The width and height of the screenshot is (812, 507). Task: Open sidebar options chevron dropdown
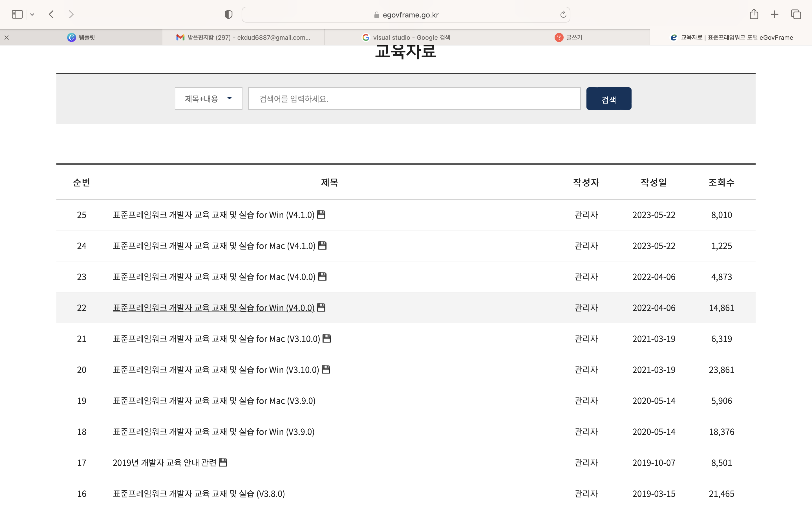coord(32,14)
